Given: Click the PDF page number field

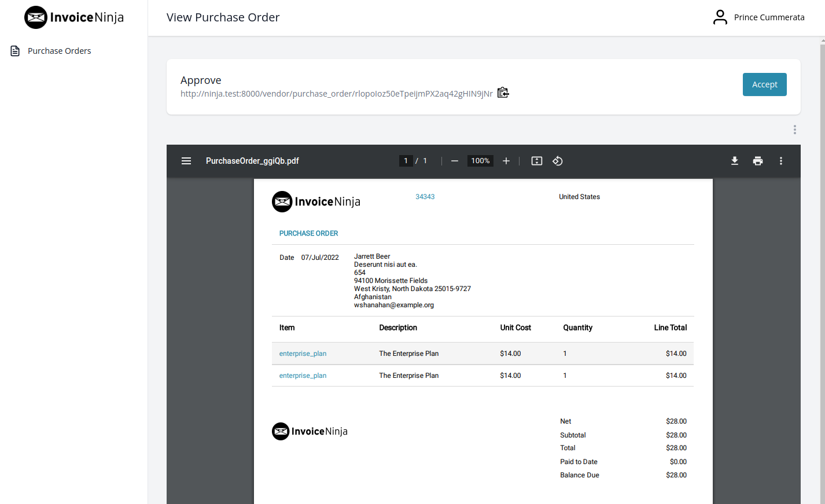Looking at the screenshot, I should [406, 161].
